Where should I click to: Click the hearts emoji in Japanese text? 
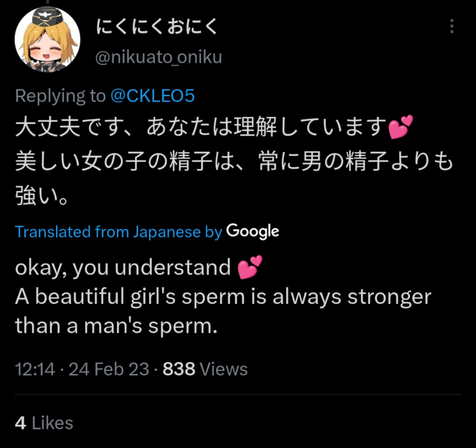click(x=400, y=127)
